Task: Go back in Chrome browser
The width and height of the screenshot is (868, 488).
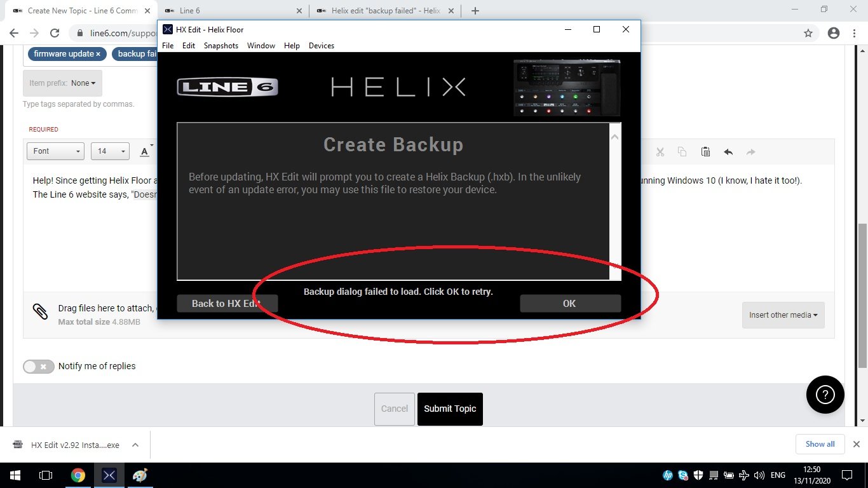Action: point(14,33)
